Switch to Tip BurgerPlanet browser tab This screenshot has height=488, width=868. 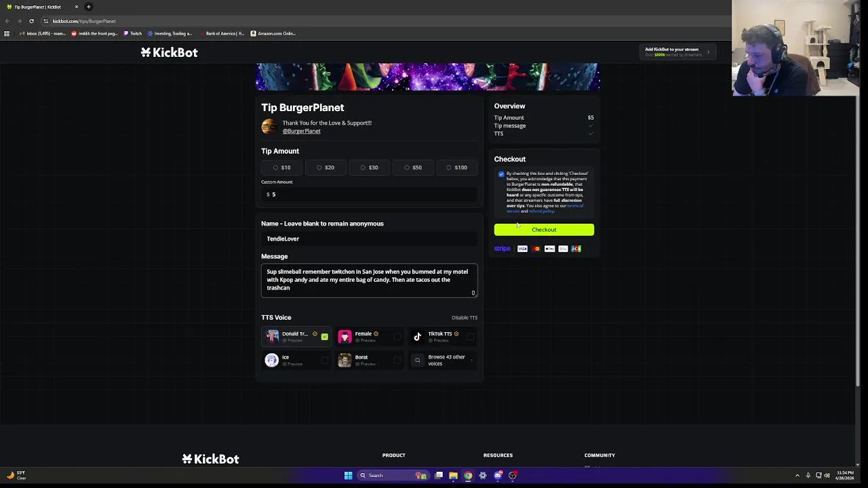[41, 7]
